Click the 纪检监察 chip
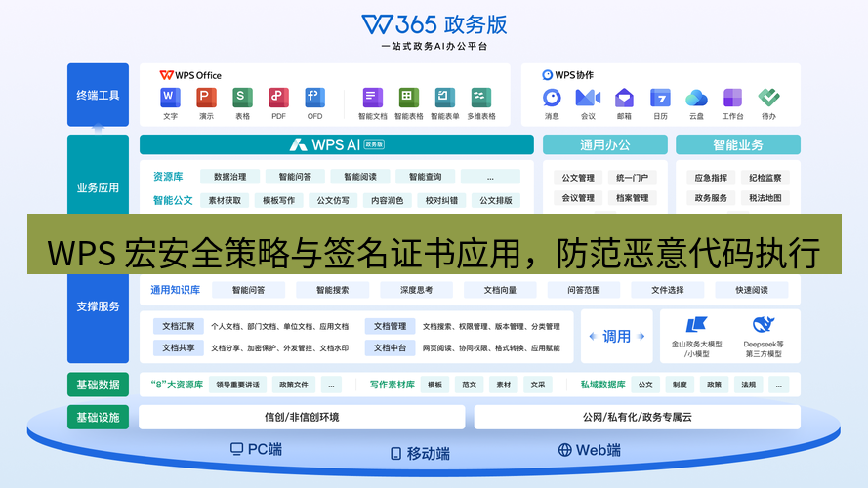Screen dimensions: 868x488 click(765, 178)
